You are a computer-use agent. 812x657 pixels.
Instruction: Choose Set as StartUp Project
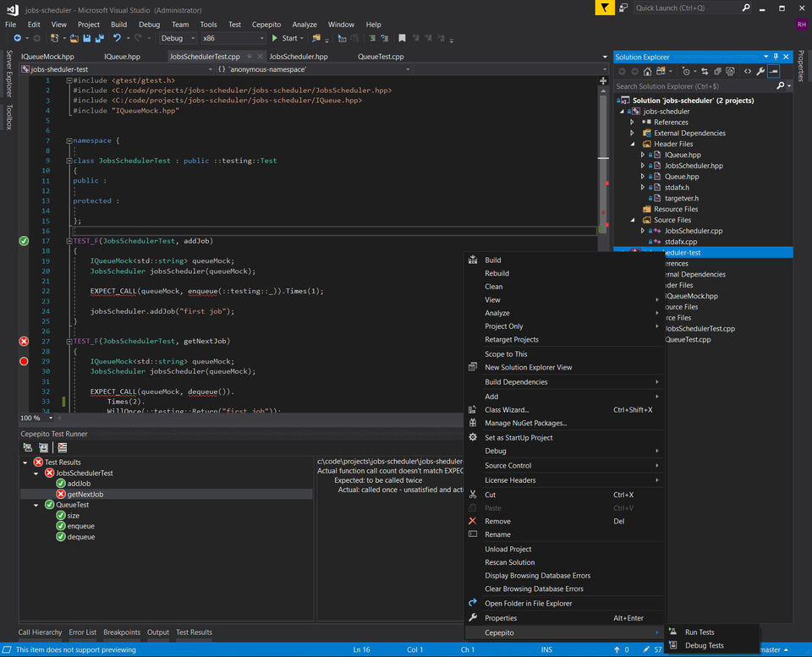click(x=564, y=437)
